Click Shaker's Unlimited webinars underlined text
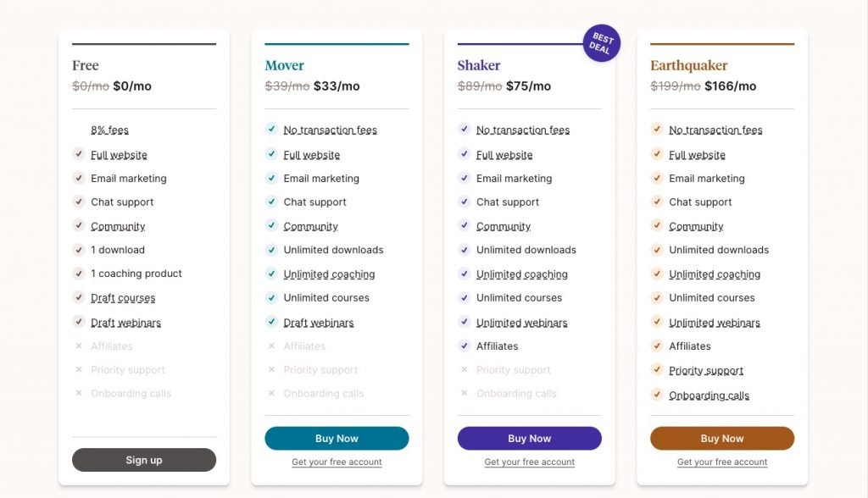The image size is (868, 498). [x=521, y=323]
